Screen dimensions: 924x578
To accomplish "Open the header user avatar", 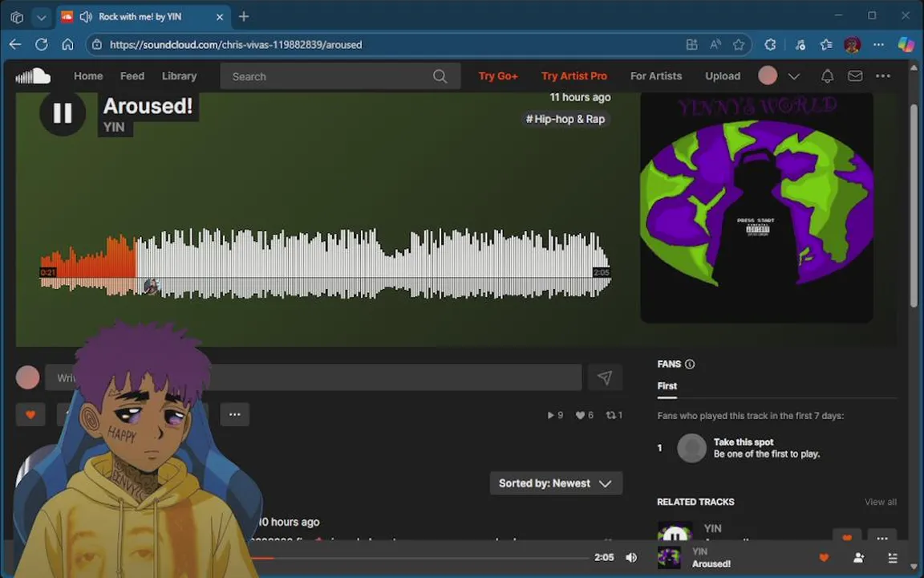I will 768,75.
